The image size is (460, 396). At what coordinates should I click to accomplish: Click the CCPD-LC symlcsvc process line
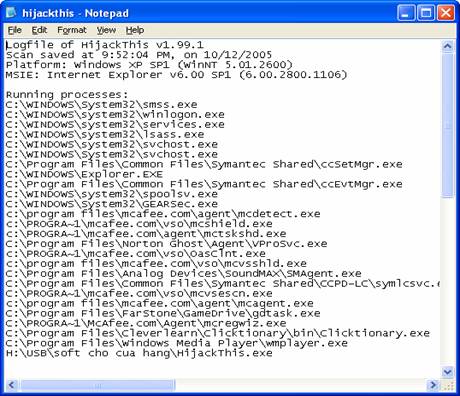[x=223, y=283]
